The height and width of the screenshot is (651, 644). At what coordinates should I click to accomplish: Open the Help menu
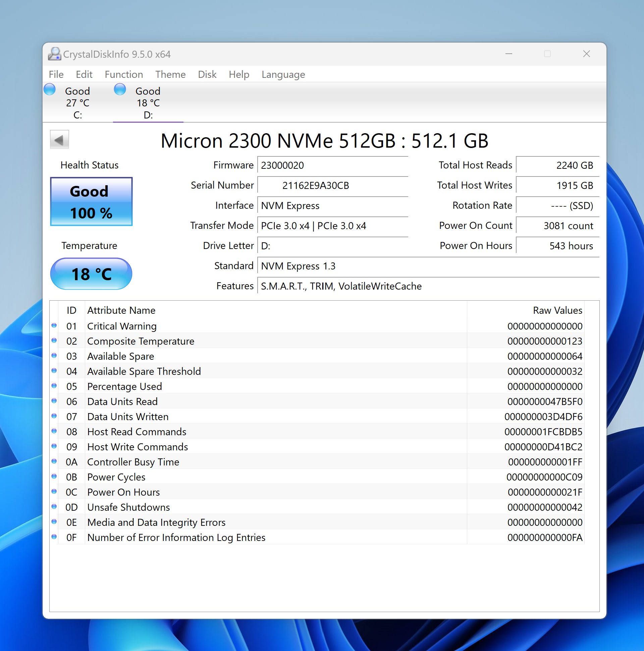(239, 74)
